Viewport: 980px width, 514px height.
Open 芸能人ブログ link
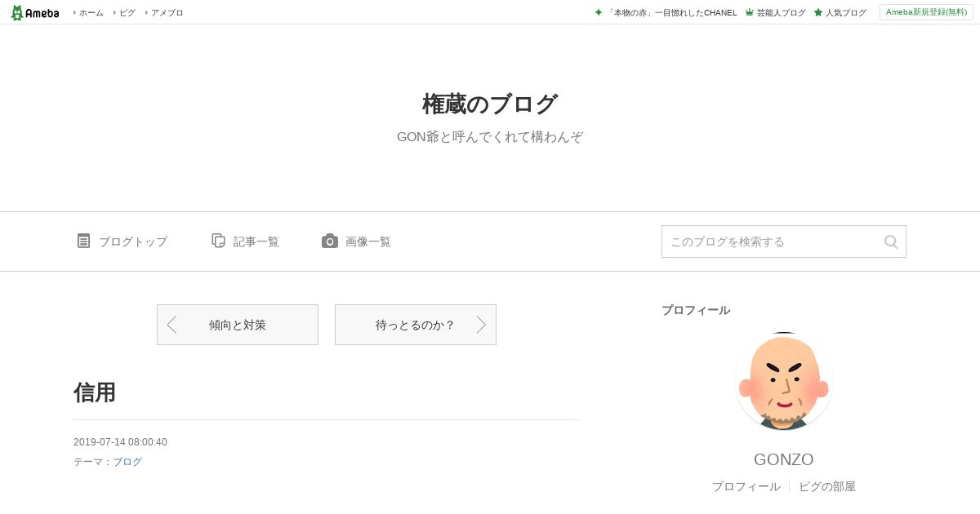click(781, 13)
